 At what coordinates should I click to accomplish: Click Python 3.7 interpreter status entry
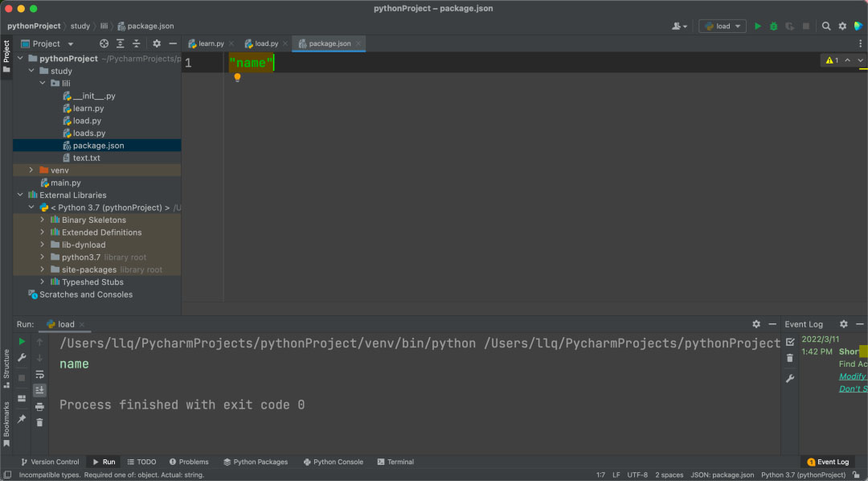(803, 475)
